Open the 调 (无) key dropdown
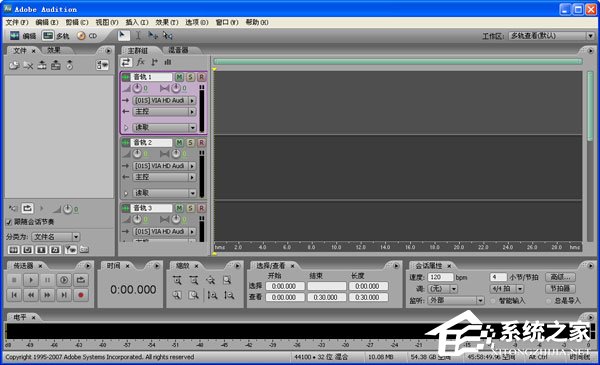600x365 pixels. click(442, 289)
